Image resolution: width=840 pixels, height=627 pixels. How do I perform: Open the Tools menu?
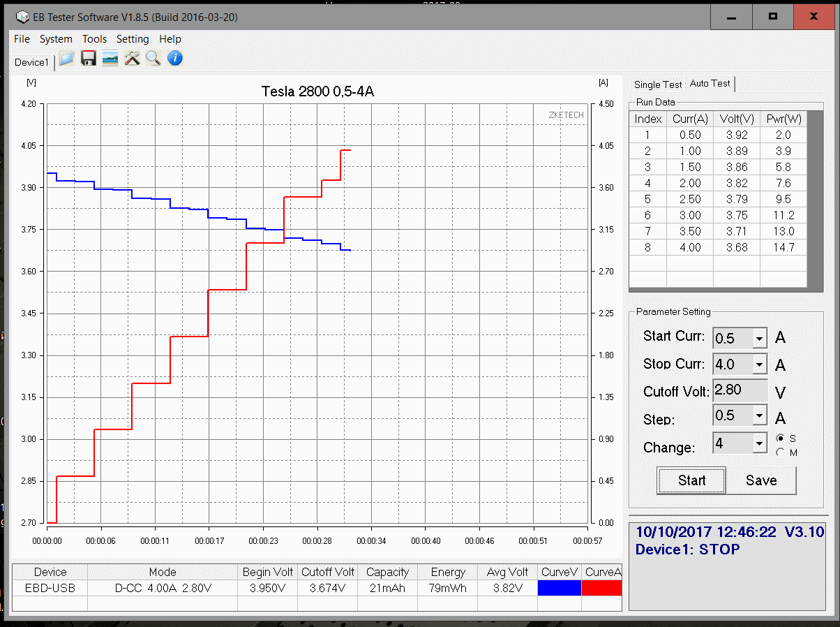(94, 39)
